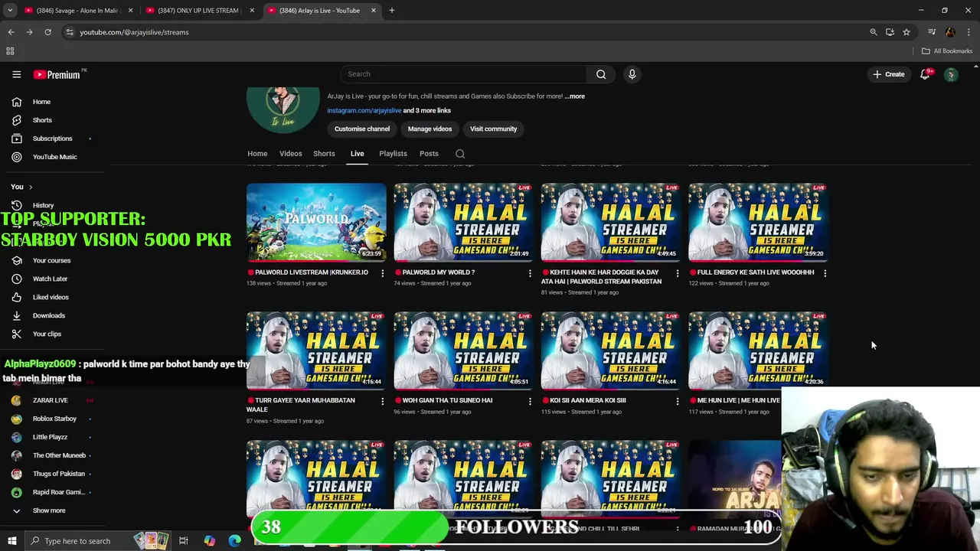Open Chrome tab search dropdown
Viewport: 980px width, 551px height.
(10, 11)
